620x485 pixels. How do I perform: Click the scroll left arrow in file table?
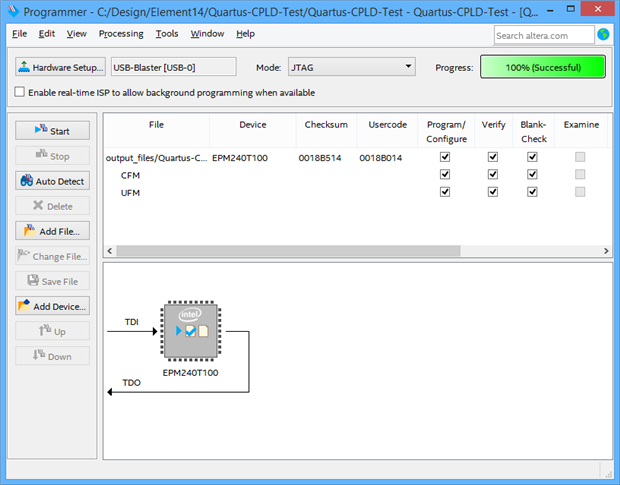tap(110, 251)
